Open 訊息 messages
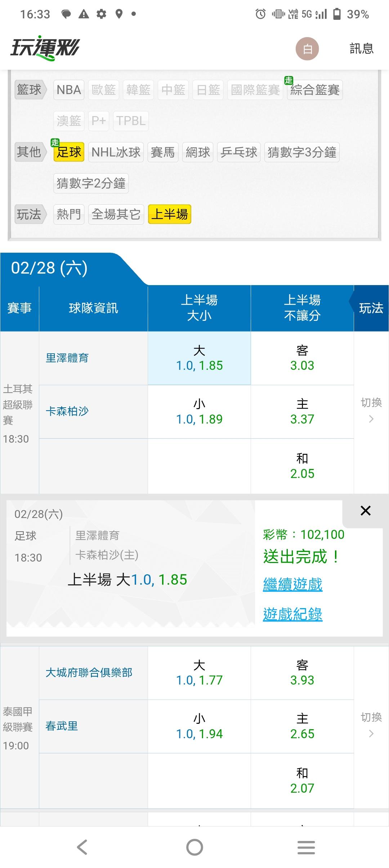 pos(361,49)
